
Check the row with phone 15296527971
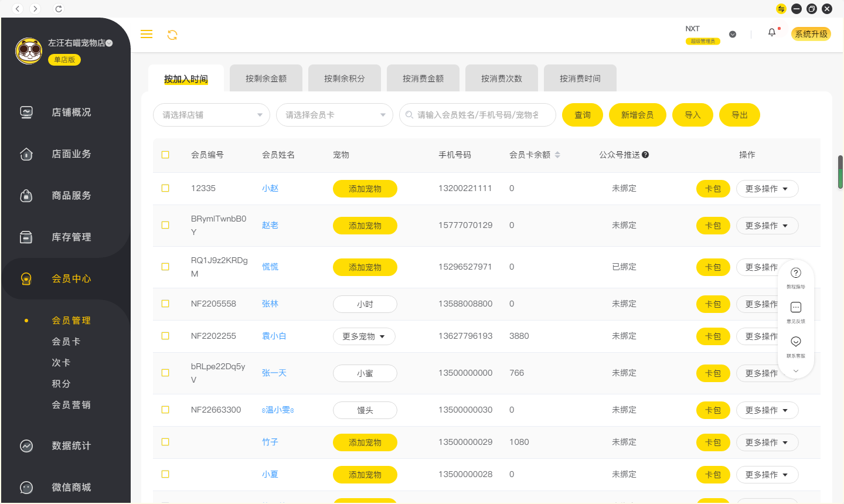[165, 267]
